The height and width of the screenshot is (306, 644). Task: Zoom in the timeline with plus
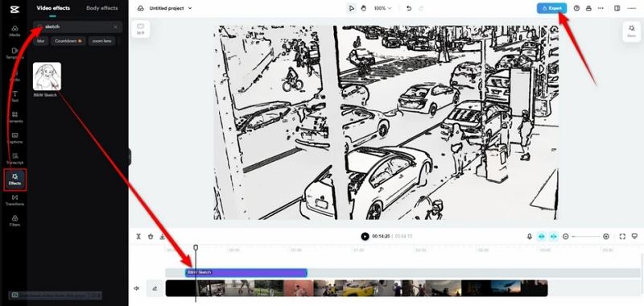pyautogui.click(x=606, y=236)
